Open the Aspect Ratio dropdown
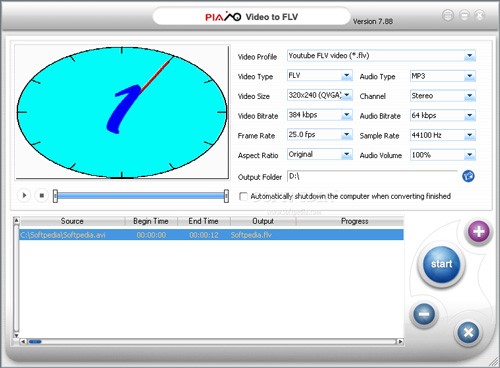Screen dimensions: 500x368 click(347, 154)
